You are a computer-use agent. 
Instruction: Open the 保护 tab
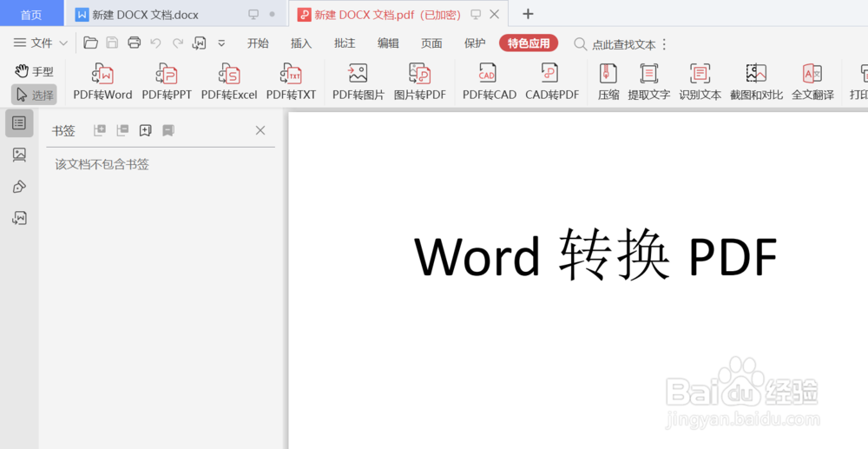click(475, 43)
